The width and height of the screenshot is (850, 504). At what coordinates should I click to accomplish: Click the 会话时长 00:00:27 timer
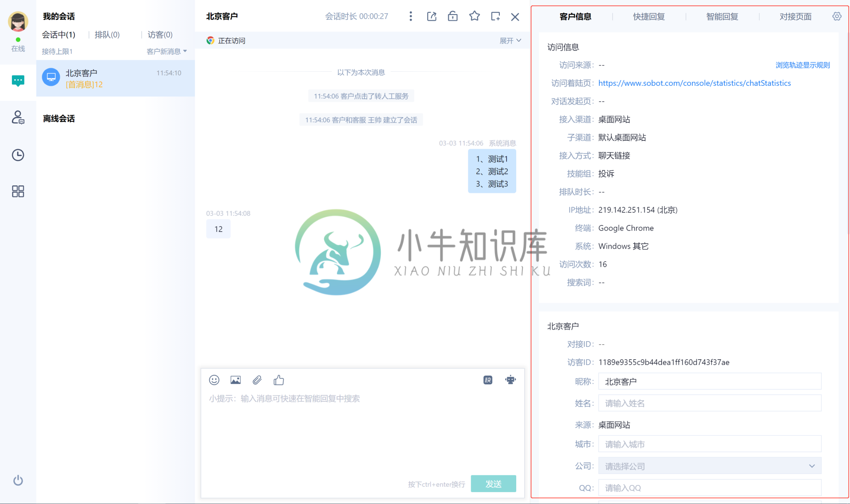[356, 16]
